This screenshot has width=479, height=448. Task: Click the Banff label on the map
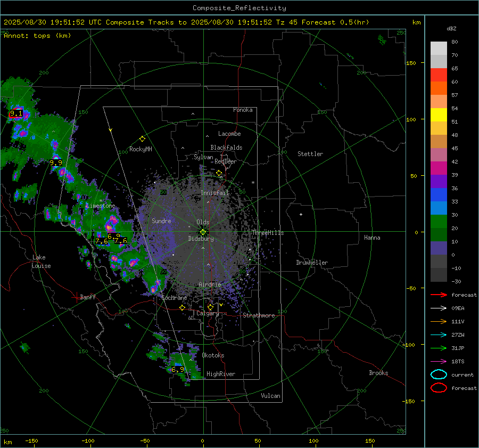coord(88,297)
